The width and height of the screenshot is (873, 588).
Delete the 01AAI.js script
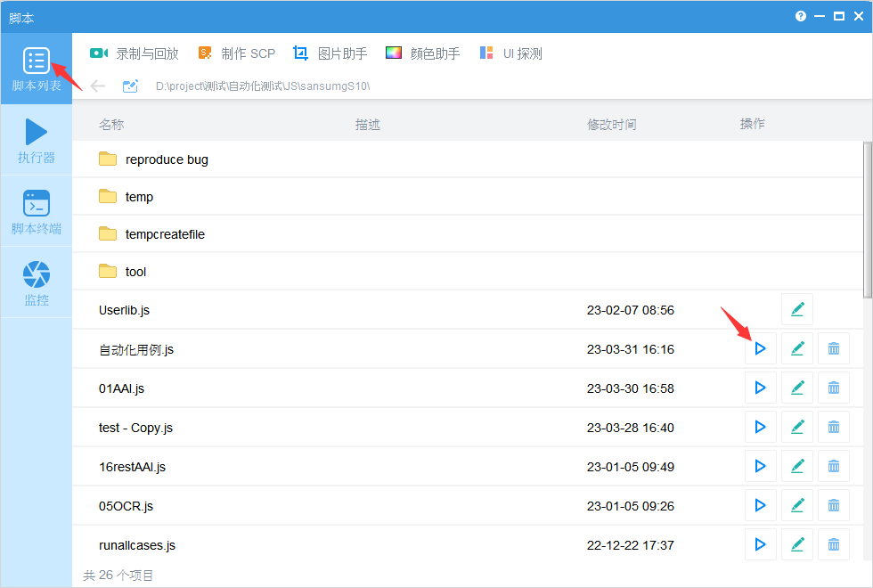tap(834, 388)
